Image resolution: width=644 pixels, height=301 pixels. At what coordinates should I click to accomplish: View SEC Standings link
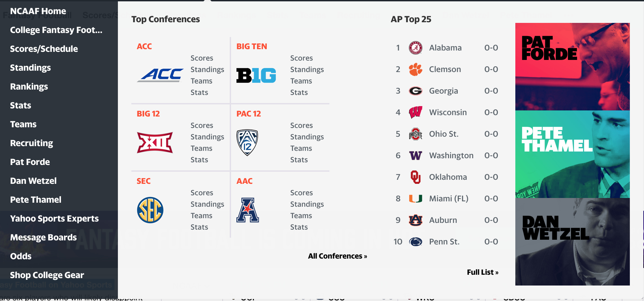coord(207,204)
